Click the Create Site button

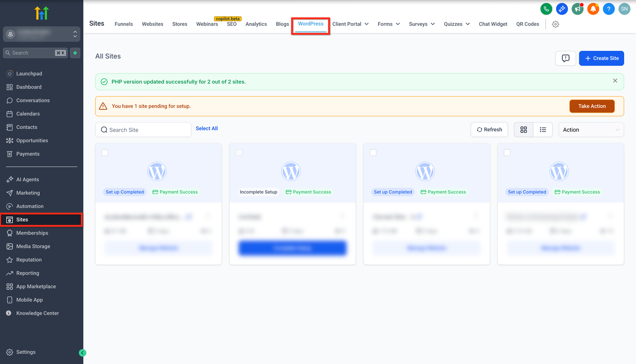[601, 58]
